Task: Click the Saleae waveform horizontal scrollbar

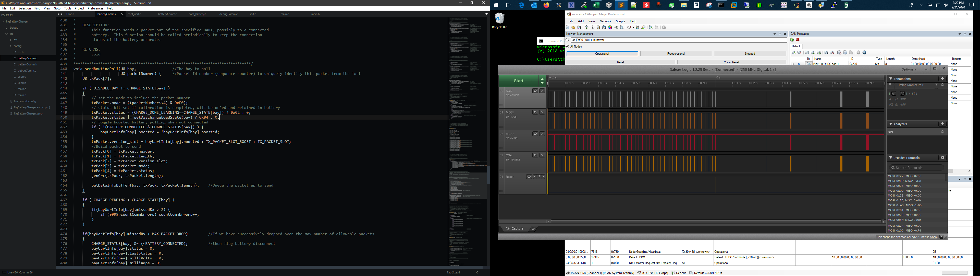Action: point(716,222)
